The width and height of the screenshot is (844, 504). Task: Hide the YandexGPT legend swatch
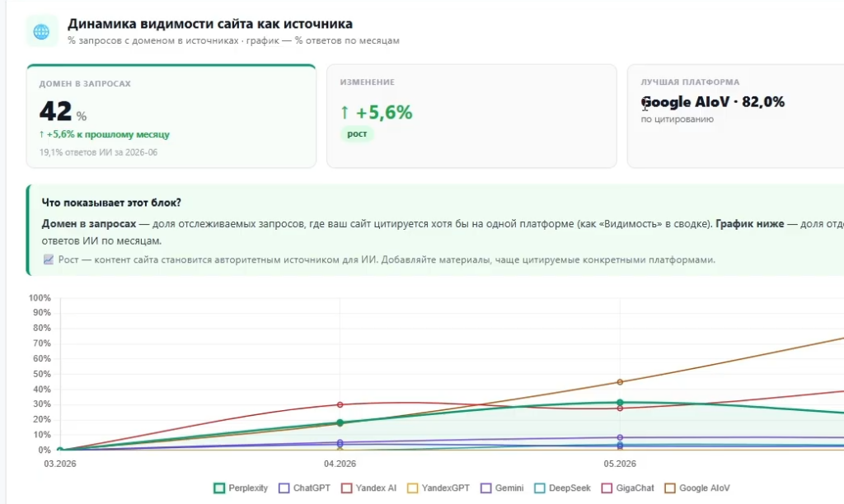(x=413, y=488)
